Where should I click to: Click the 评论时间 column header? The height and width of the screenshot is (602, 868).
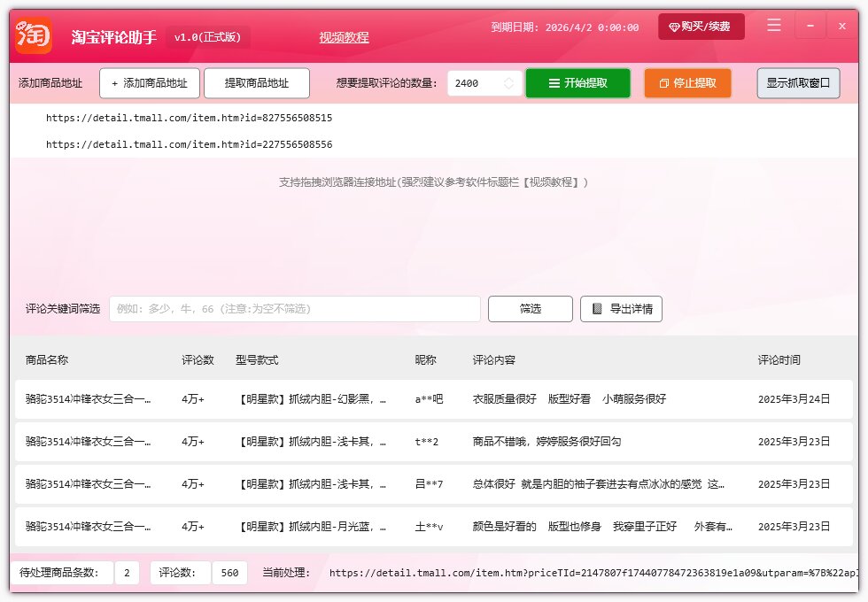click(779, 360)
